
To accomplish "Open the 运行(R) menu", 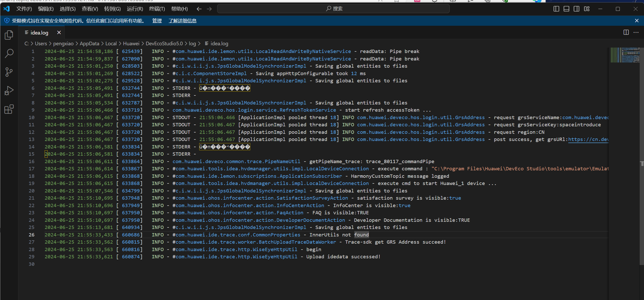I will 135,9.
